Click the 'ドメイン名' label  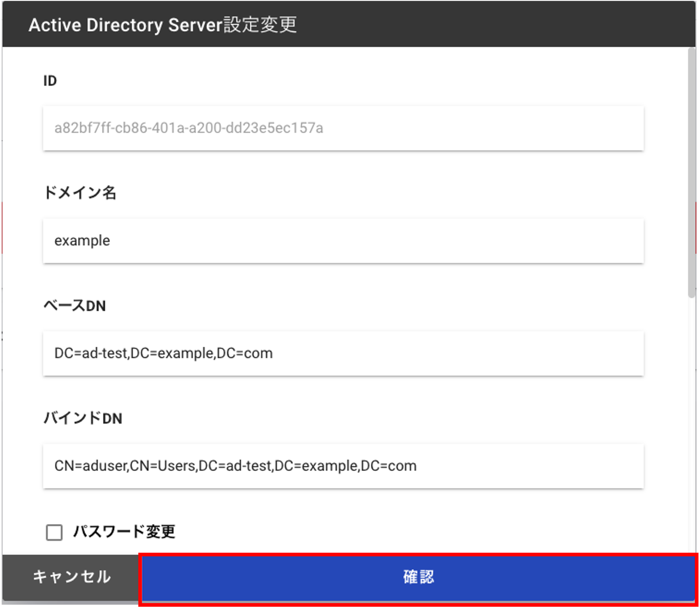(80, 193)
